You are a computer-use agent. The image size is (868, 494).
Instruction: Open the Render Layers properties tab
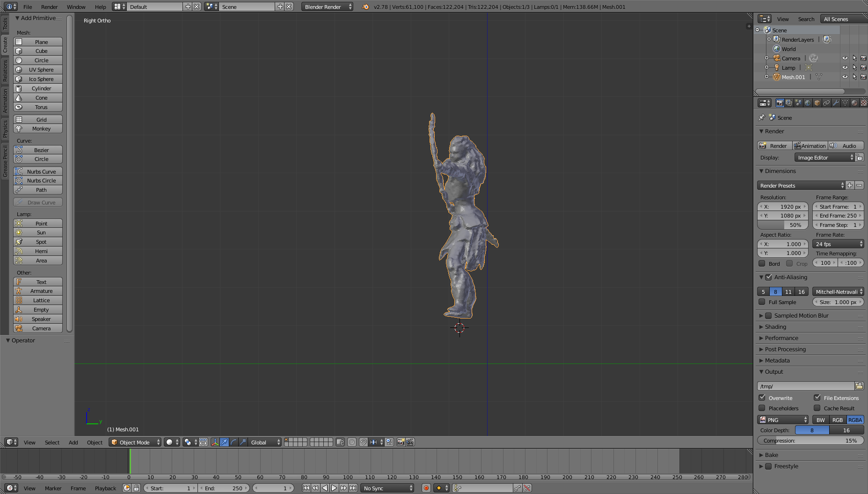(x=789, y=103)
